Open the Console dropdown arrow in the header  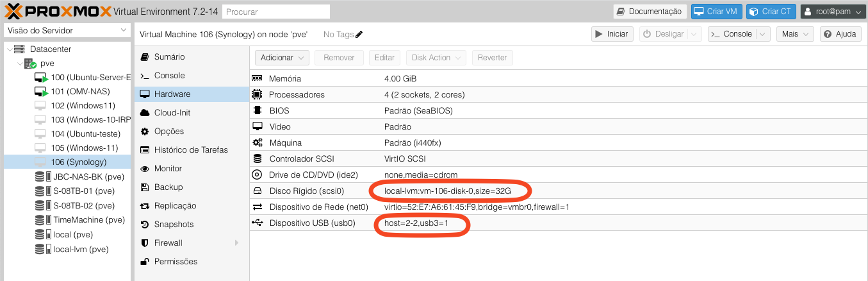[762, 34]
